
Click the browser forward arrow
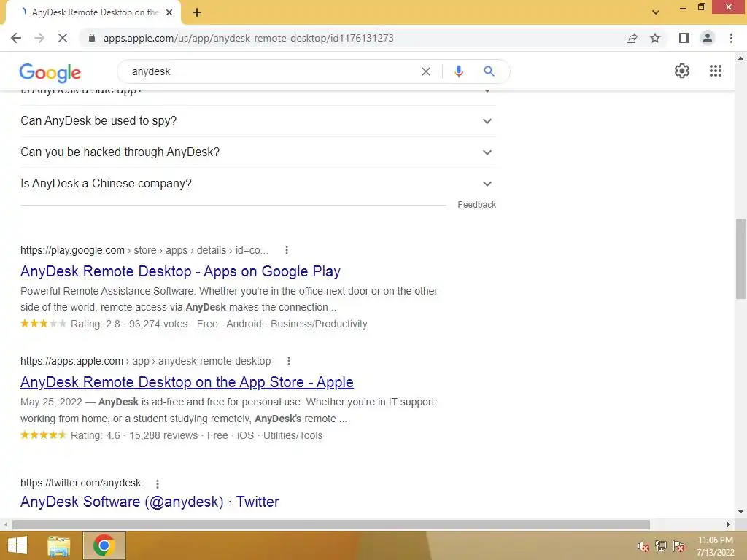[39, 38]
